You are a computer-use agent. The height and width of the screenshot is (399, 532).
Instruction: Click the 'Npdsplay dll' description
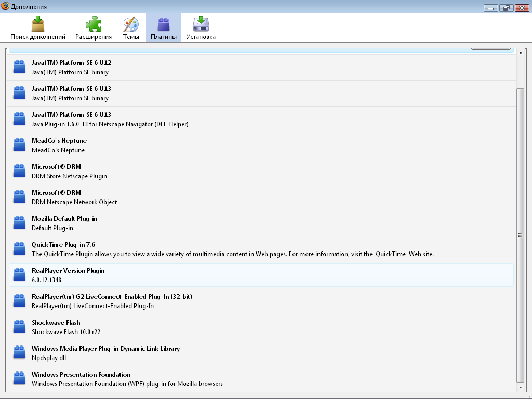click(x=48, y=358)
